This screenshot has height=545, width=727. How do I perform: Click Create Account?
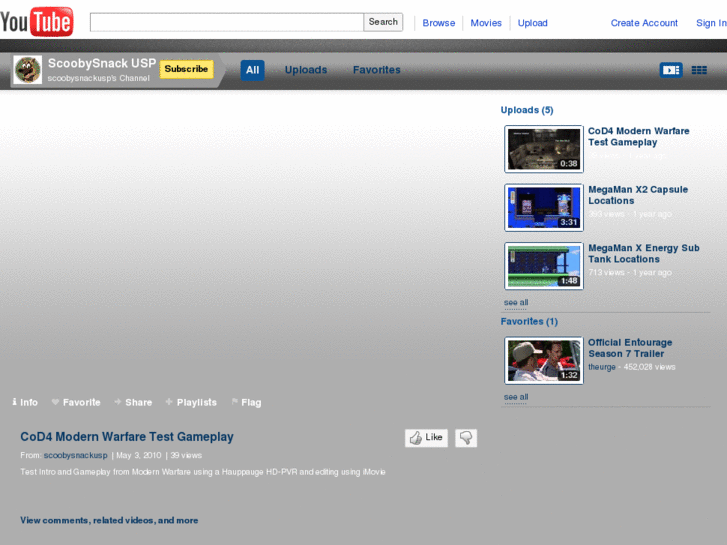coord(644,23)
